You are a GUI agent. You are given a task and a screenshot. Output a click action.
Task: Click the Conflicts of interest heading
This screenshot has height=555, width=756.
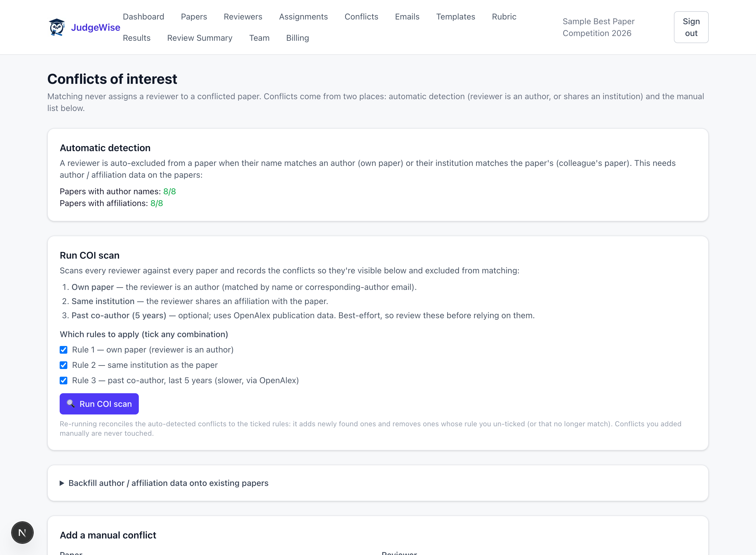point(112,79)
